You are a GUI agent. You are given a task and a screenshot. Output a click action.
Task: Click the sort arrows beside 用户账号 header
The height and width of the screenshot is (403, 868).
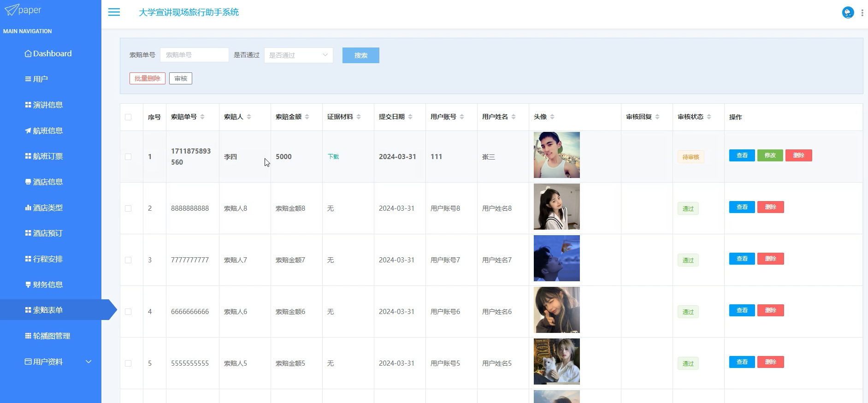[462, 117]
